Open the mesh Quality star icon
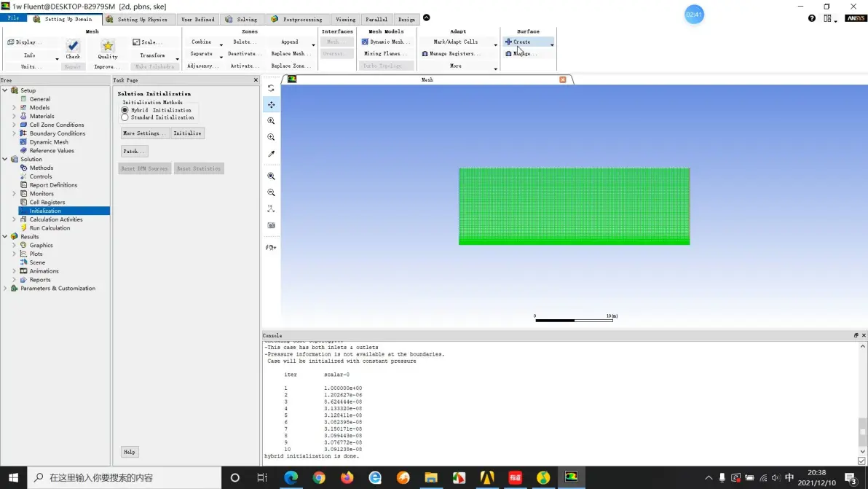This screenshot has width=868, height=489. [107, 45]
